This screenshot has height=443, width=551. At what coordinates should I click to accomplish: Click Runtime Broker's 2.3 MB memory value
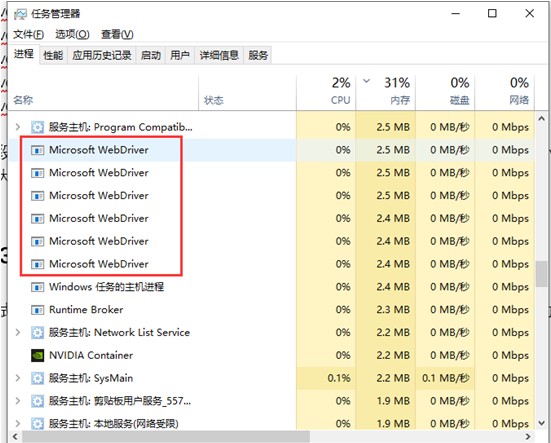pyautogui.click(x=393, y=310)
